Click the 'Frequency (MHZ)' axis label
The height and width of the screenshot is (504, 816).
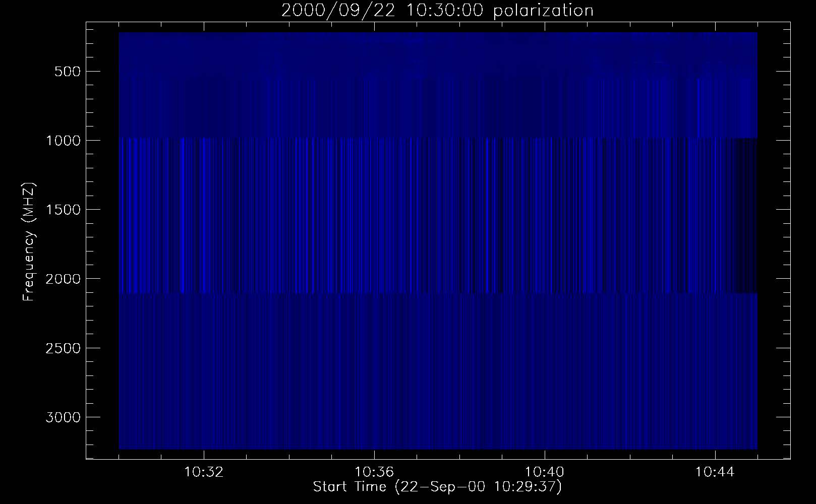click(29, 242)
